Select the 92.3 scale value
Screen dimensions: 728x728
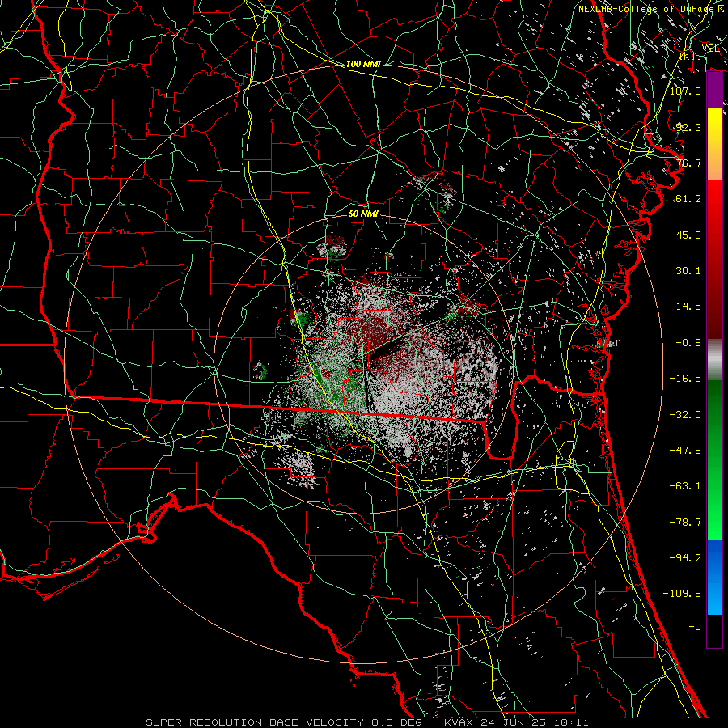(688, 127)
